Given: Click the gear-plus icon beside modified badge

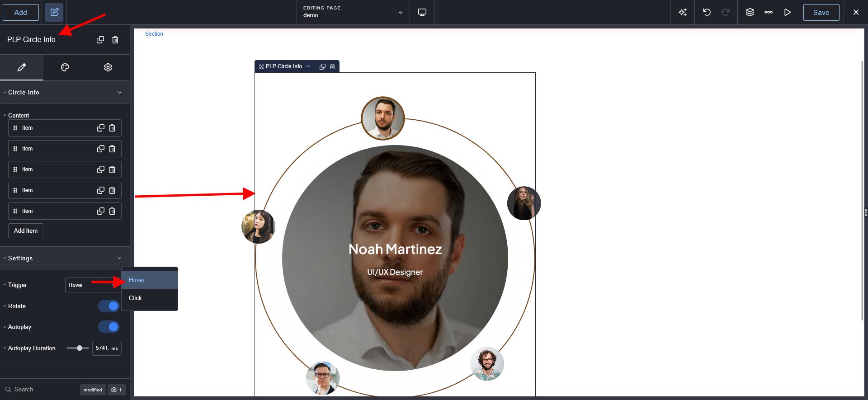Looking at the screenshot, I should (x=117, y=390).
